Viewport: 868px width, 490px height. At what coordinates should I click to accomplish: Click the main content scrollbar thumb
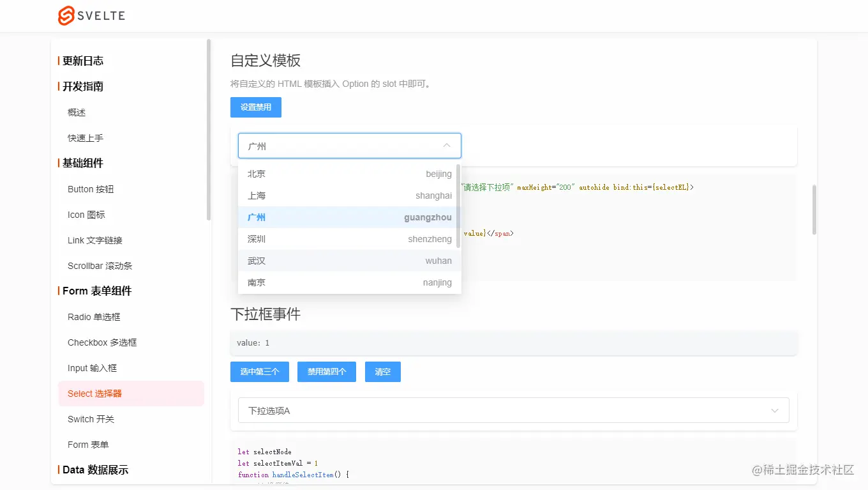click(814, 210)
